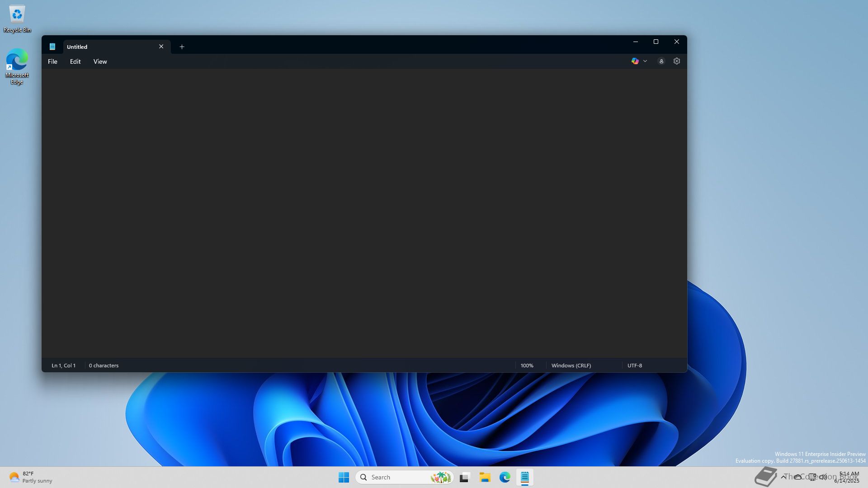The image size is (868, 488).
Task: Close the Untitled tab
Action: (x=161, y=47)
